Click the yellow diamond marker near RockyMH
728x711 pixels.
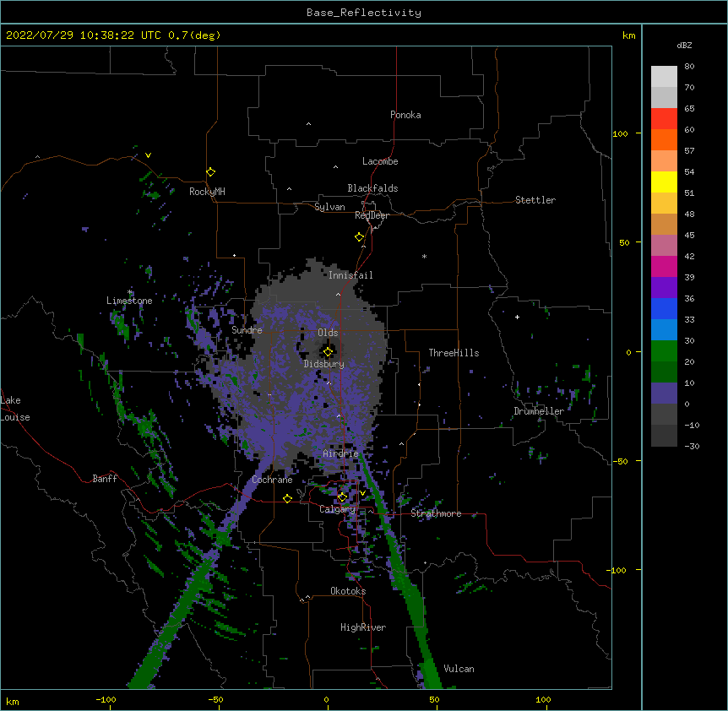(x=210, y=172)
